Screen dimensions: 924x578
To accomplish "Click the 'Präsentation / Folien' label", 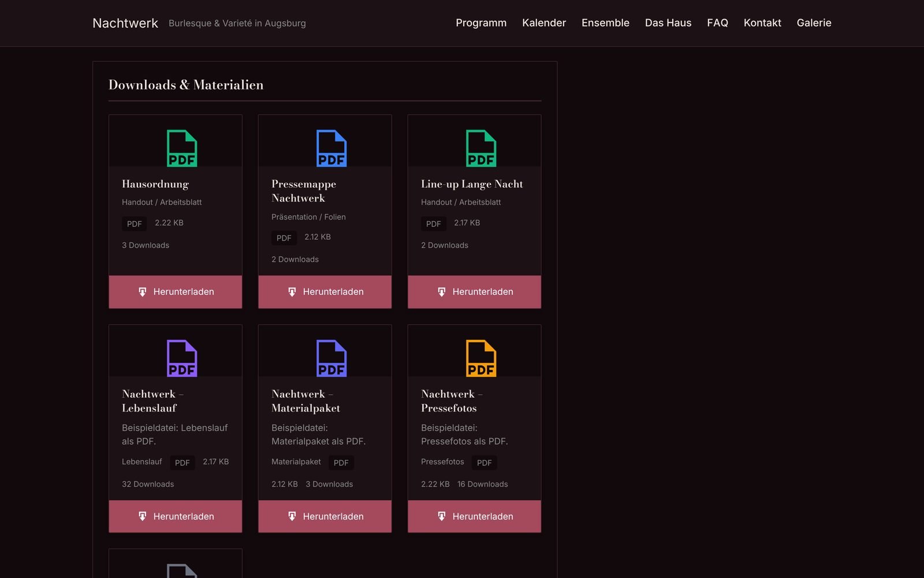I will tap(309, 217).
